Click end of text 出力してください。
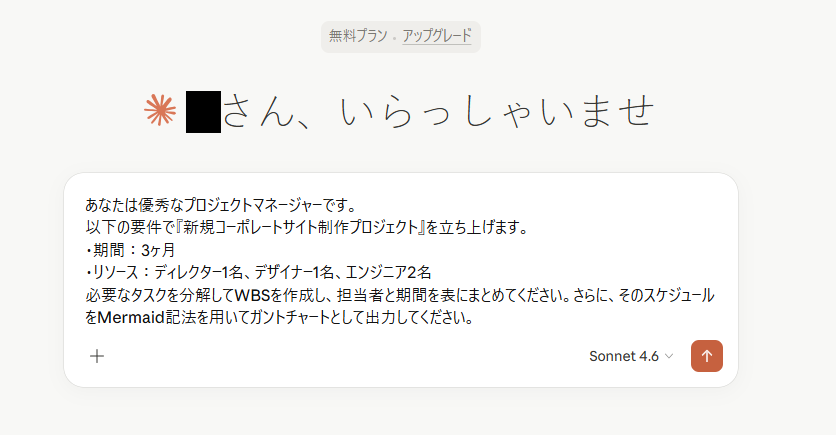 (x=473, y=318)
